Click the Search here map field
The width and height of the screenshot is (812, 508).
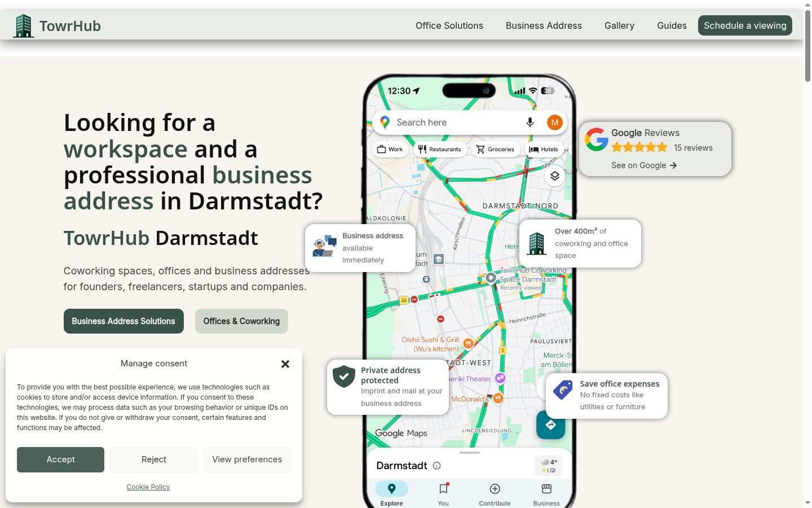(470, 122)
